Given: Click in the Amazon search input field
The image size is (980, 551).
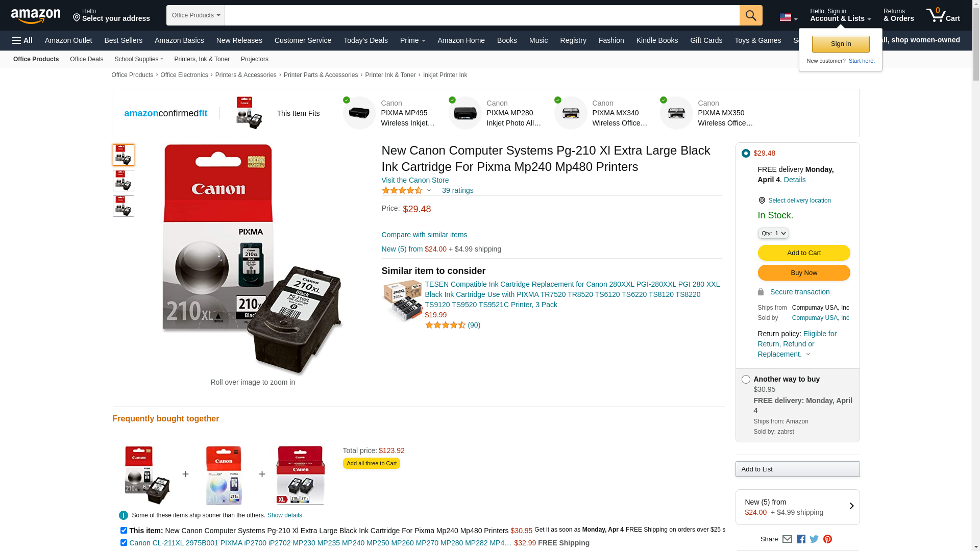Looking at the screenshot, I should [482, 15].
